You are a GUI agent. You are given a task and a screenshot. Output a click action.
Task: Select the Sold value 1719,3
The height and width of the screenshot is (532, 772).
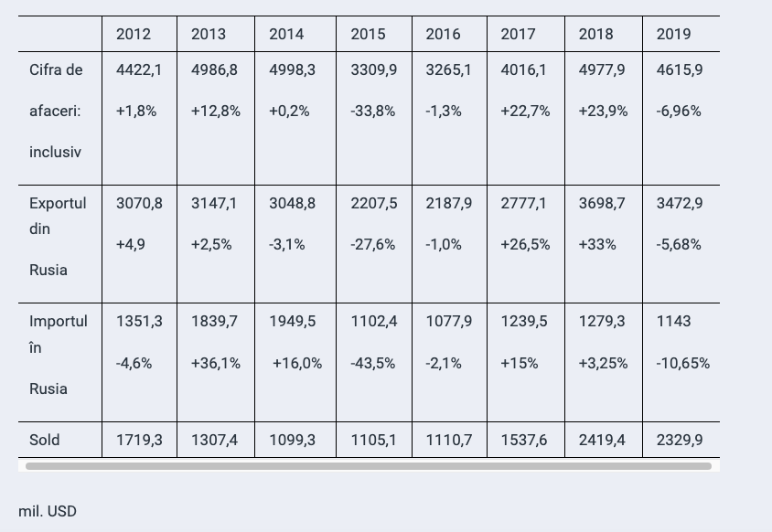click(139, 440)
